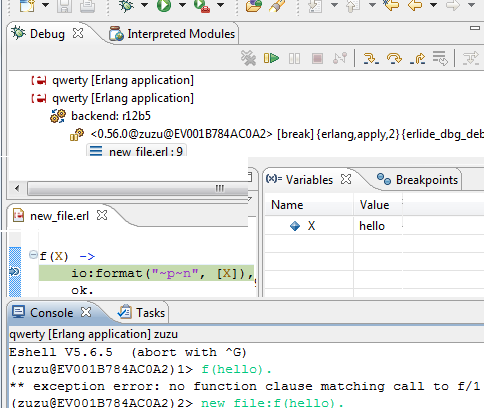Click the Step Over icon

[x=394, y=58]
